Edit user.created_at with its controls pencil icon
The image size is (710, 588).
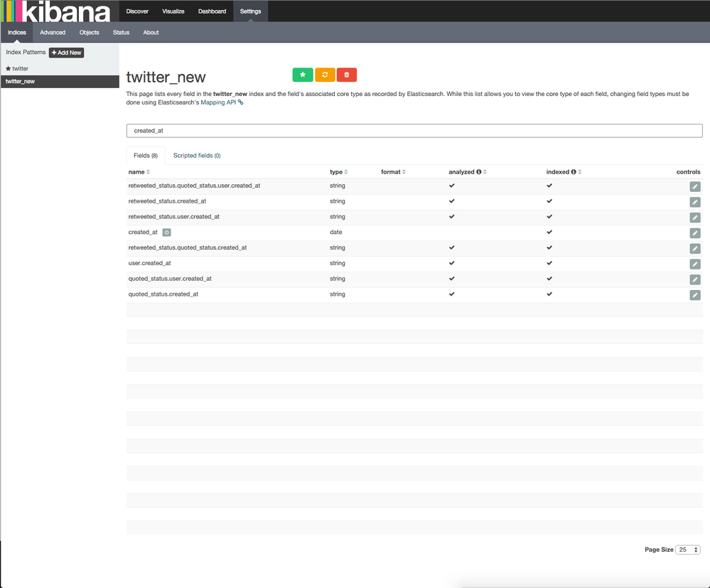pyautogui.click(x=694, y=263)
